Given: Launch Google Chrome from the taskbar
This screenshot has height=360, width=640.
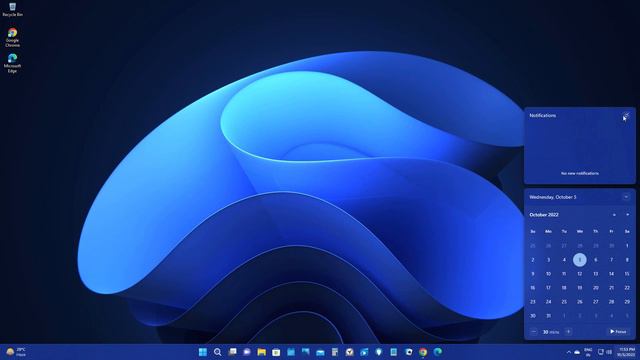Looking at the screenshot, I should point(423,352).
